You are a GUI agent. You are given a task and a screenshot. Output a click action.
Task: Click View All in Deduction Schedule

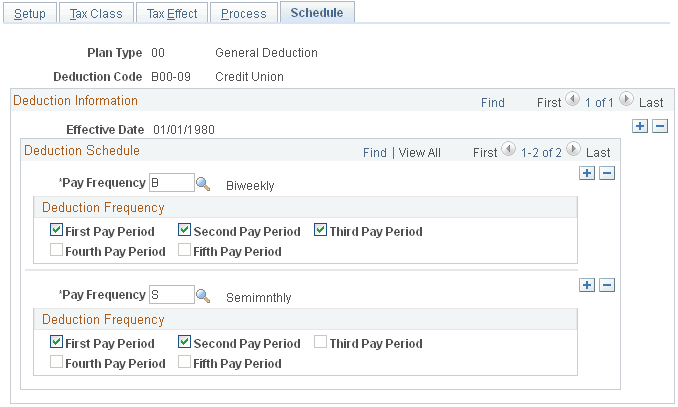coord(419,153)
